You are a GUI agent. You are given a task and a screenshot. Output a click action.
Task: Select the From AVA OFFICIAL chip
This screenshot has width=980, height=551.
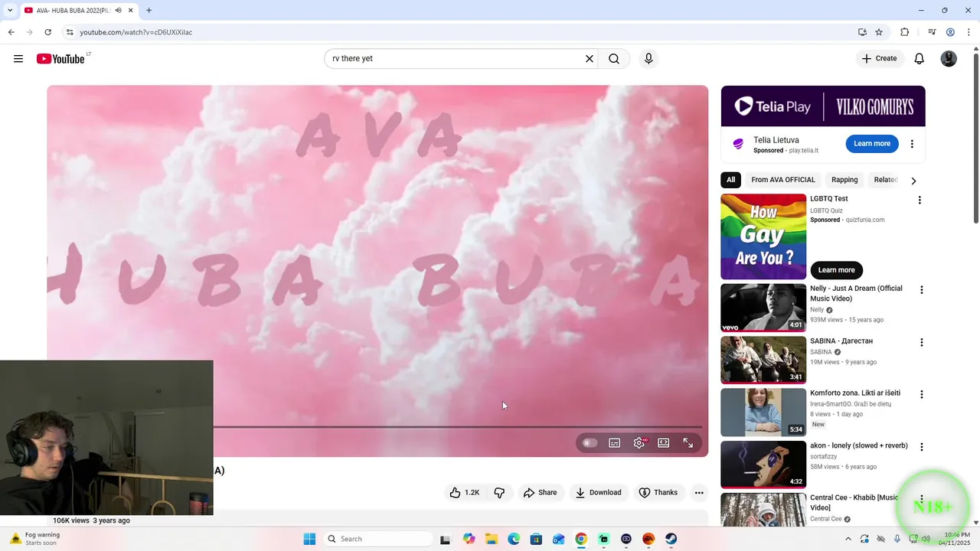coord(783,180)
